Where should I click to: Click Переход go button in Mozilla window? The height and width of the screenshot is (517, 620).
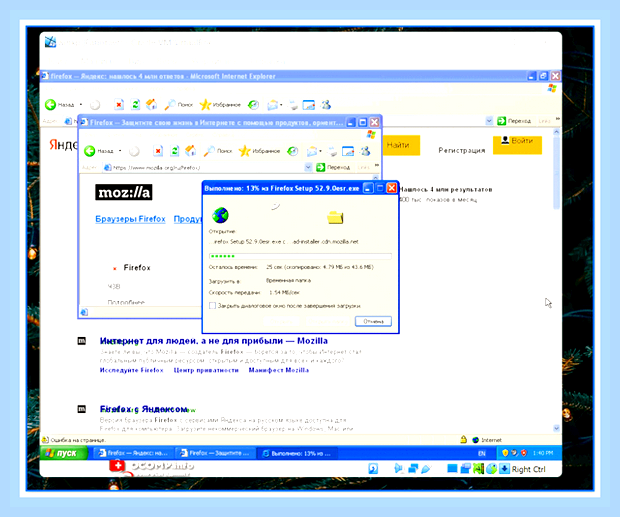click(x=333, y=167)
